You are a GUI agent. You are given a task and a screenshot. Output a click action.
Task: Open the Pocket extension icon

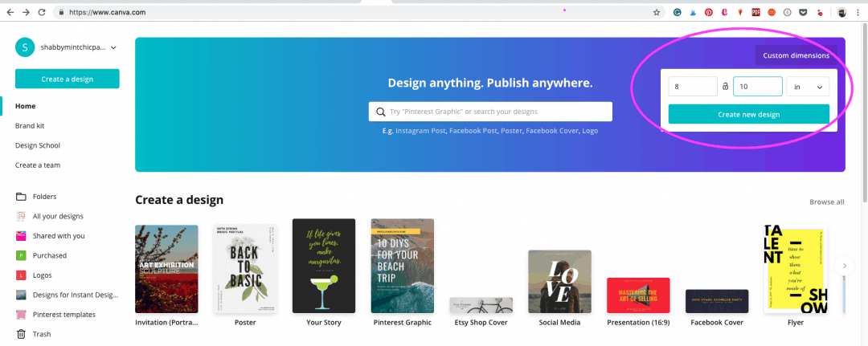(x=803, y=12)
